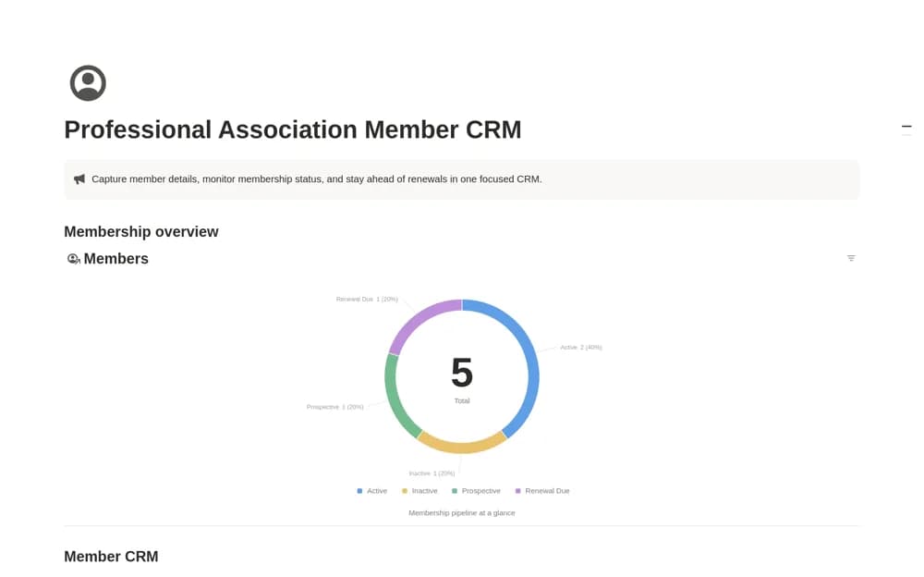Click the yellow Inactive donut segment

[462, 447]
